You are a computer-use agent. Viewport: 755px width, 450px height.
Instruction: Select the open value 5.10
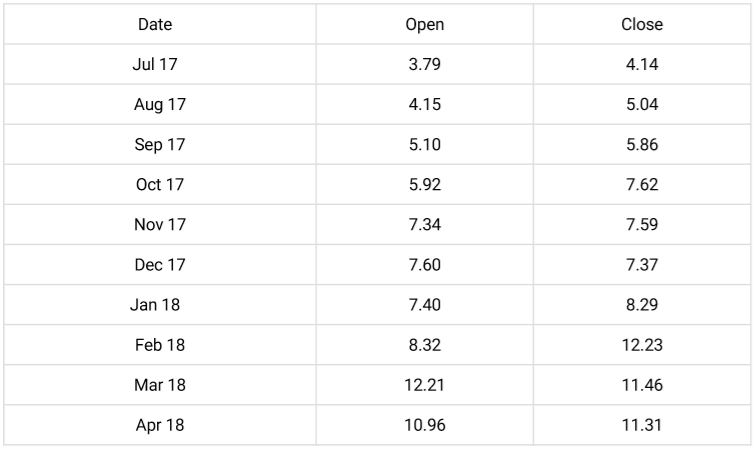(425, 144)
